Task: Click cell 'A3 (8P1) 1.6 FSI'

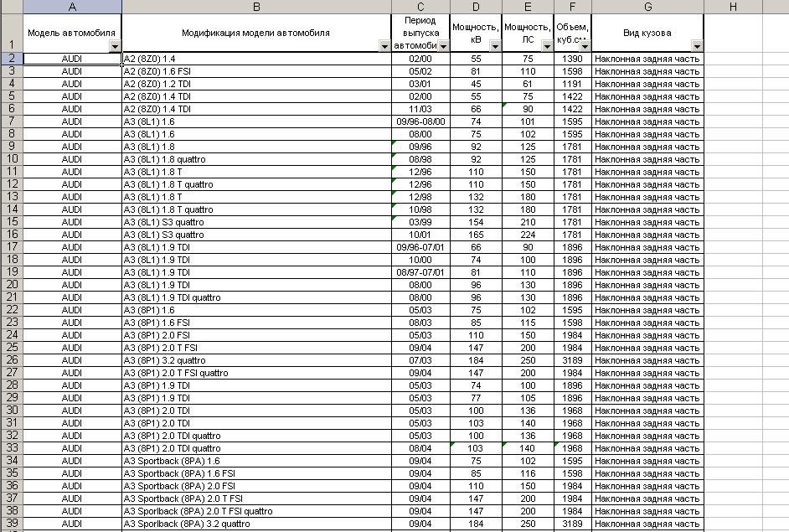Action: click(x=256, y=323)
